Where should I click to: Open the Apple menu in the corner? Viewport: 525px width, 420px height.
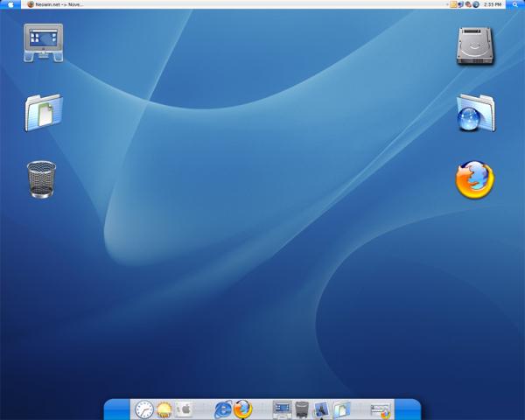[x=10, y=4]
